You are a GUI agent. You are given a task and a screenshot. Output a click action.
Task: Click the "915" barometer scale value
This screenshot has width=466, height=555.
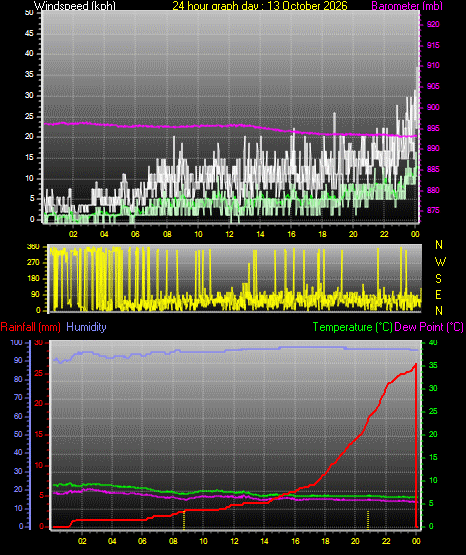433,45
